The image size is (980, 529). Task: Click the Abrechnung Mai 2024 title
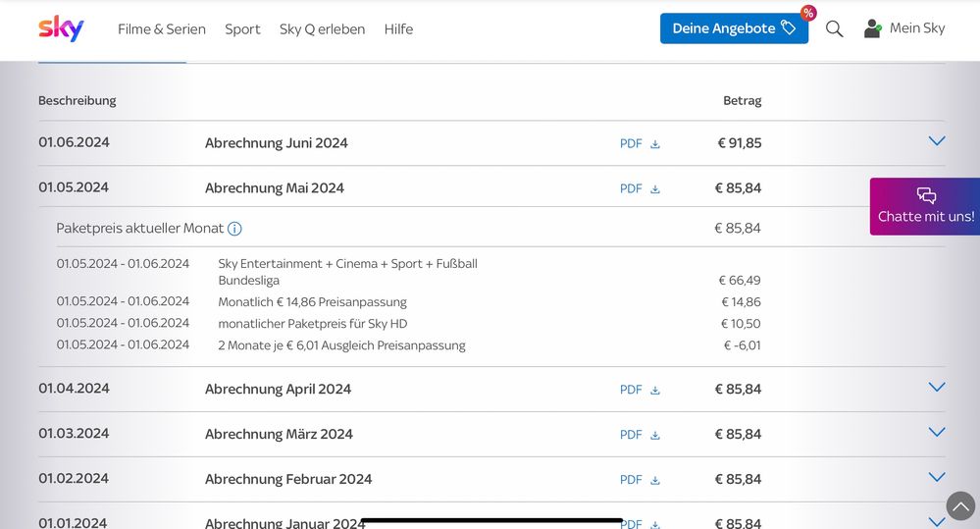275,188
